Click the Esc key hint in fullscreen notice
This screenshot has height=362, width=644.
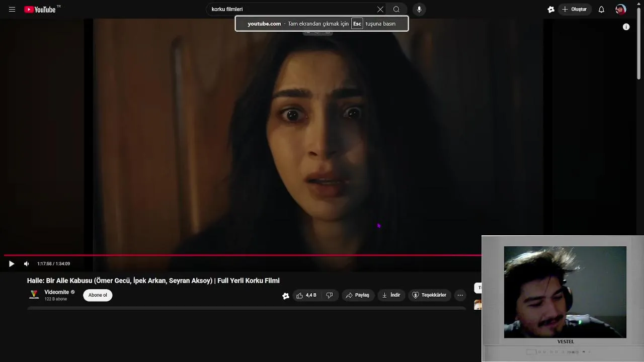357,24
